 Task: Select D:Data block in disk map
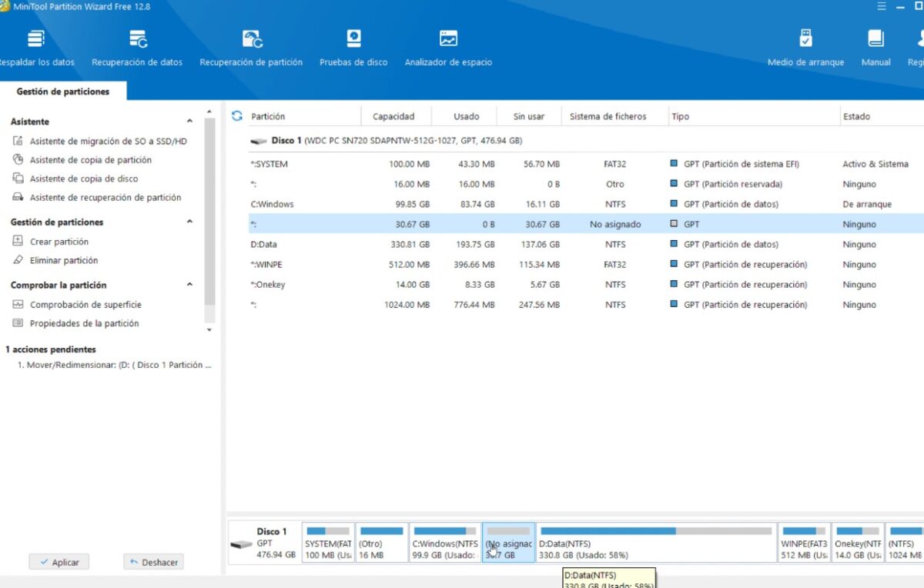[x=656, y=543]
